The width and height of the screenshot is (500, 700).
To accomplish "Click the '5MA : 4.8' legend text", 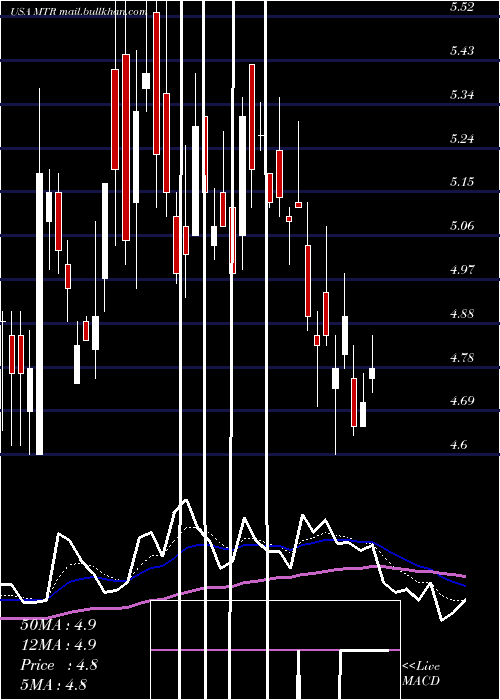I will [x=54, y=685].
